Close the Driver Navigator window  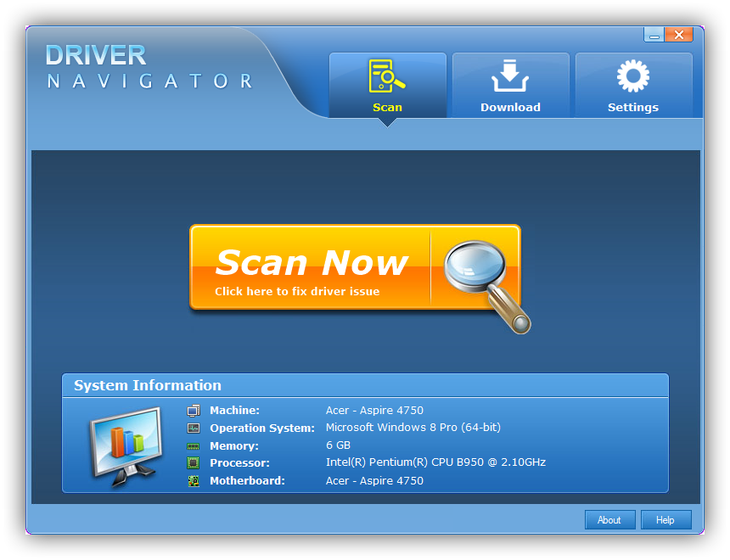point(679,35)
